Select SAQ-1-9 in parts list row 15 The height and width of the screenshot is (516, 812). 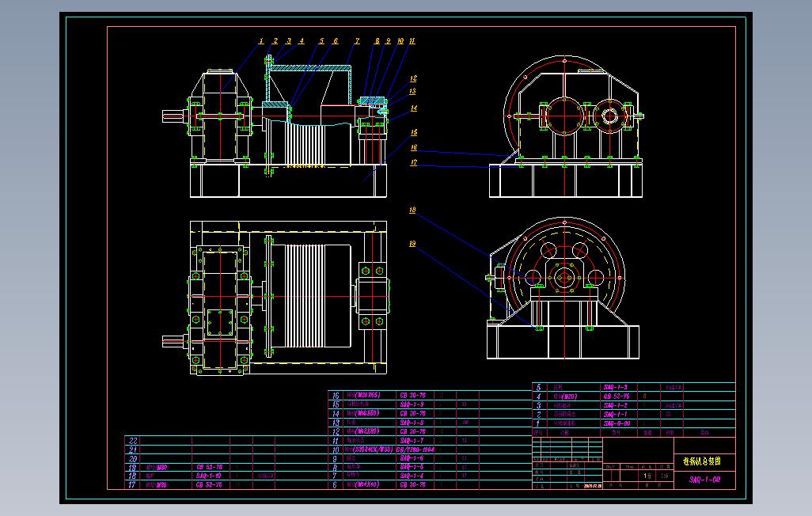(412, 404)
